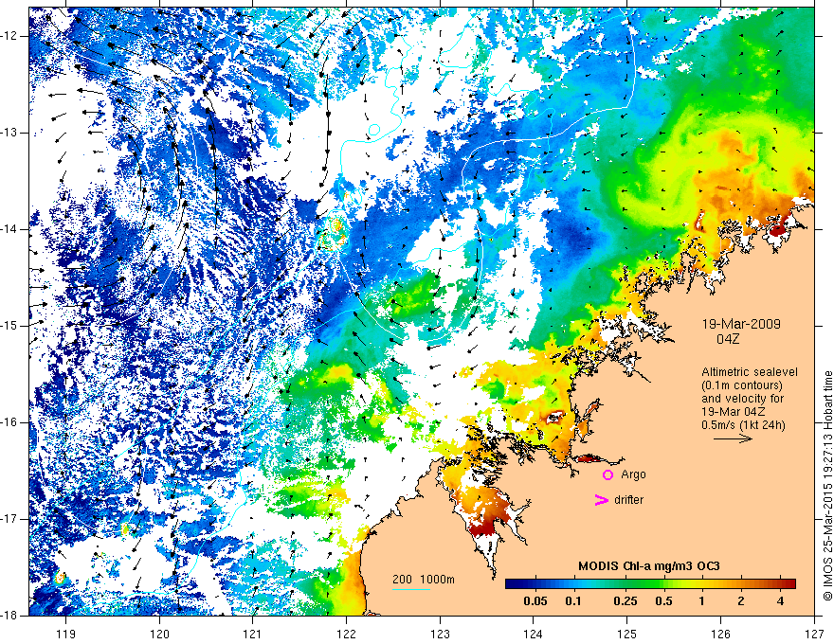Click the '200 1000m' bathymetry label

pyautogui.click(x=424, y=580)
